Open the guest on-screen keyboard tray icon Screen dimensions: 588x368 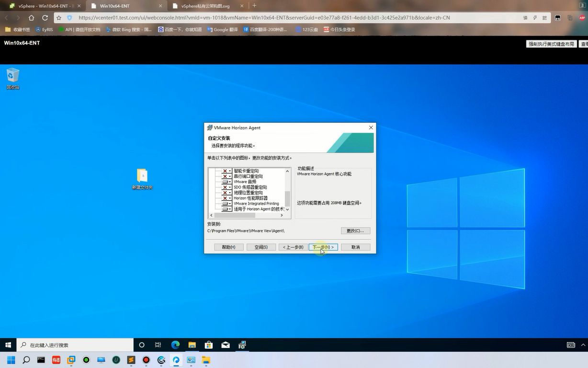pos(571,345)
